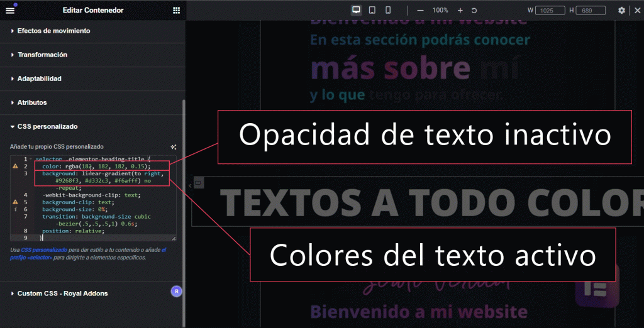Viewport: 644px width, 328px height.
Task: Zoom in with the plus icon
Action: 460,11
